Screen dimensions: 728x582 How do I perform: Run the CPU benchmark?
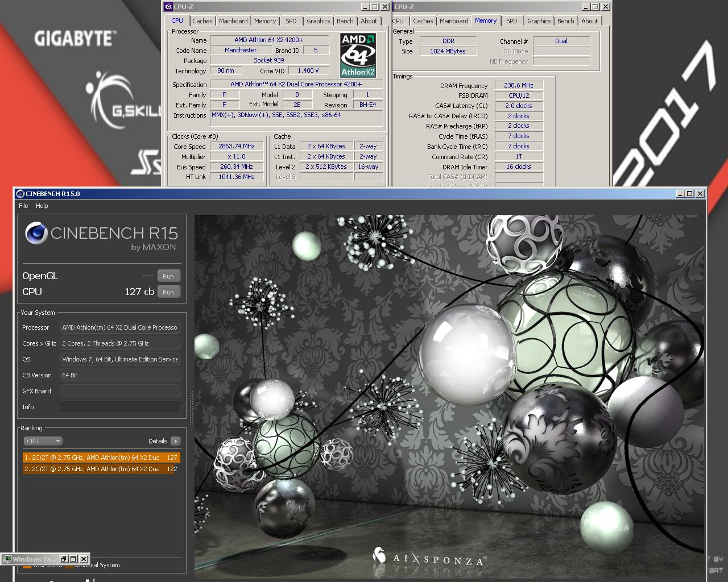click(168, 292)
